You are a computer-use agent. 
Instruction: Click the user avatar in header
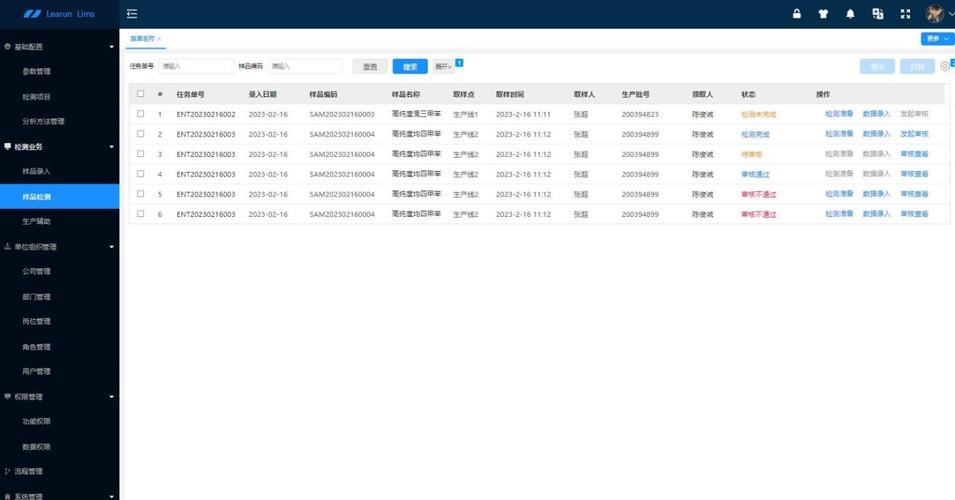(x=935, y=14)
